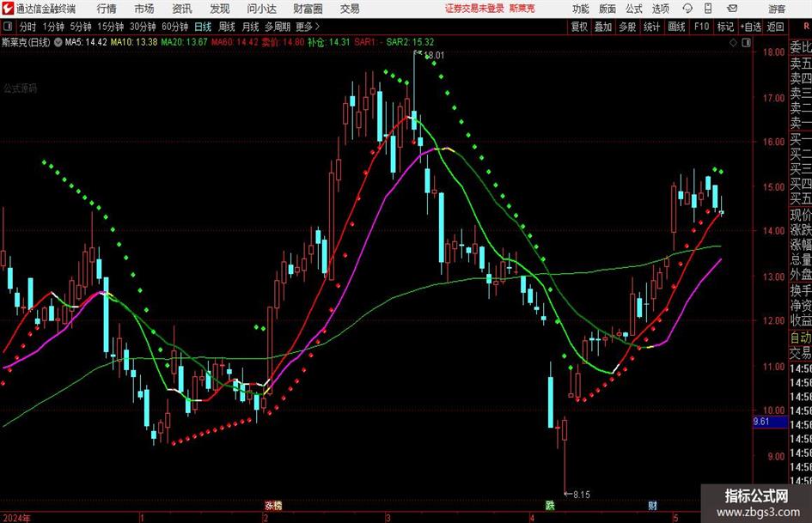This screenshot has width=812, height=523.
Task: Click the 证券交易未登录 login link
Action: click(474, 9)
